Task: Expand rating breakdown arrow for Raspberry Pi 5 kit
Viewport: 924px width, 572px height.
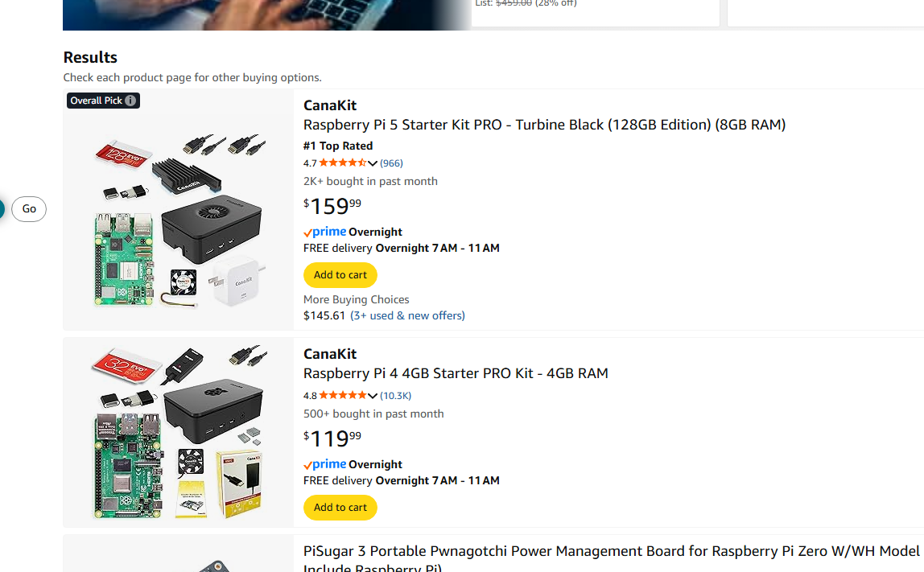Action: coord(373,163)
